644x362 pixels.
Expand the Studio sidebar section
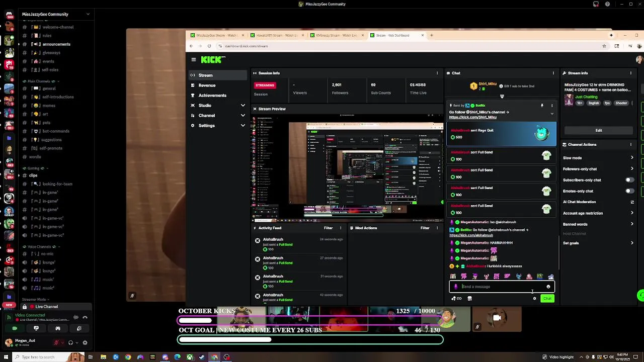click(243, 106)
